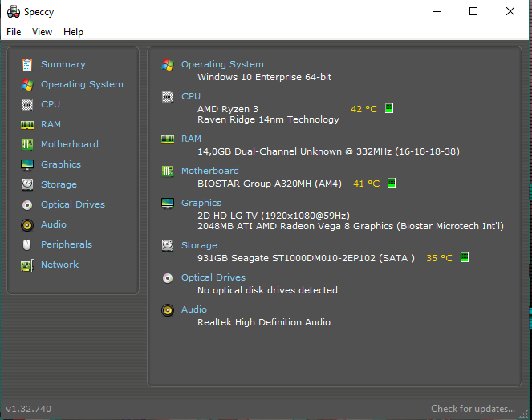Screen dimensions: 532x420
Task: Select the CPU chip icon in sidebar
Action: [x=27, y=105]
